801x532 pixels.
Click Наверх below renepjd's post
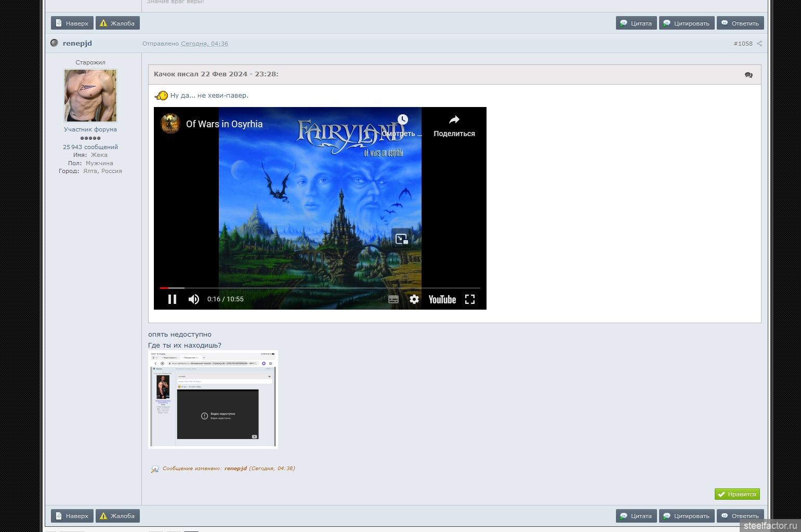(72, 516)
